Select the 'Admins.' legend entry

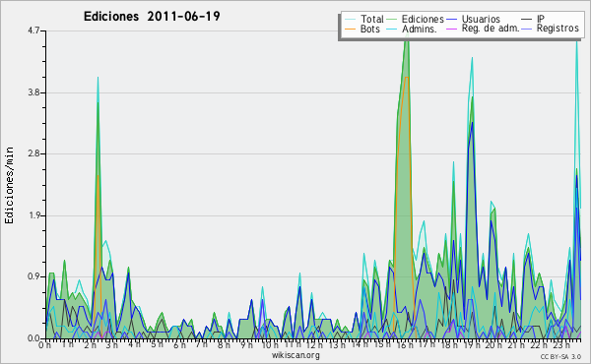pyautogui.click(x=420, y=29)
